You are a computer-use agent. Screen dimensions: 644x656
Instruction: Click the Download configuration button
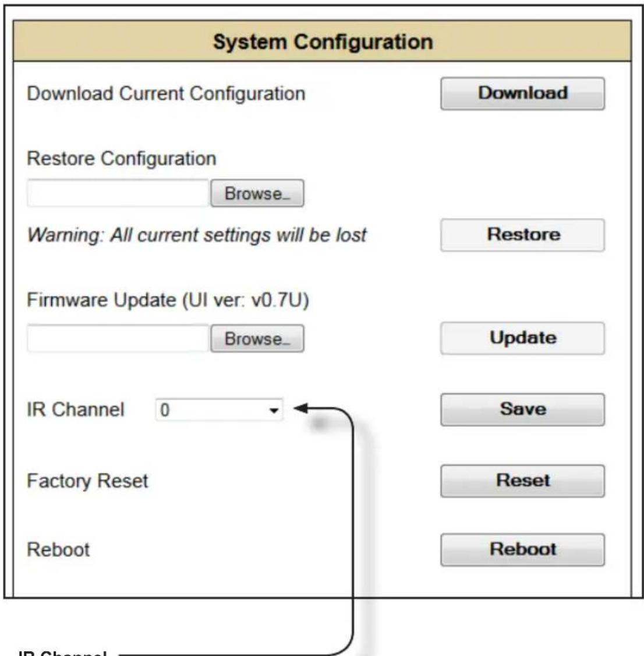522,93
